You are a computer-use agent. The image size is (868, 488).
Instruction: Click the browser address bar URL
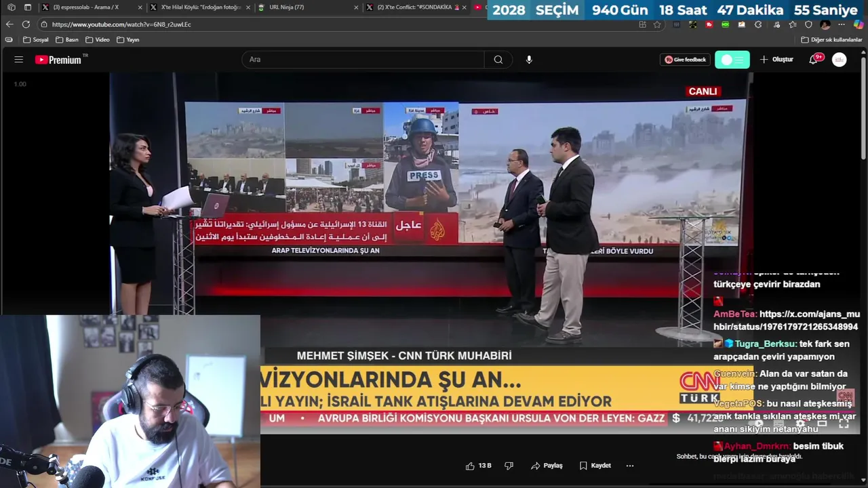point(121,24)
